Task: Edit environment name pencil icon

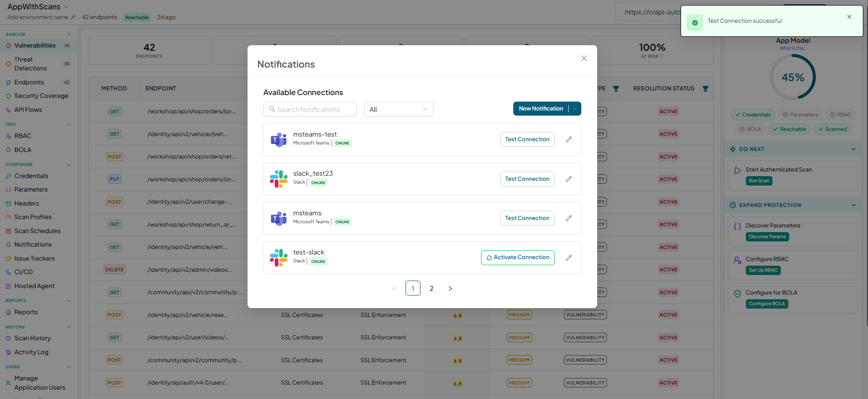Action: click(73, 17)
